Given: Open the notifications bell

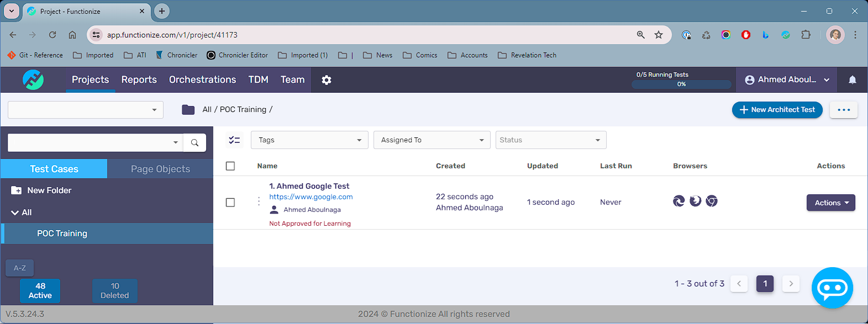Looking at the screenshot, I should pyautogui.click(x=852, y=80).
